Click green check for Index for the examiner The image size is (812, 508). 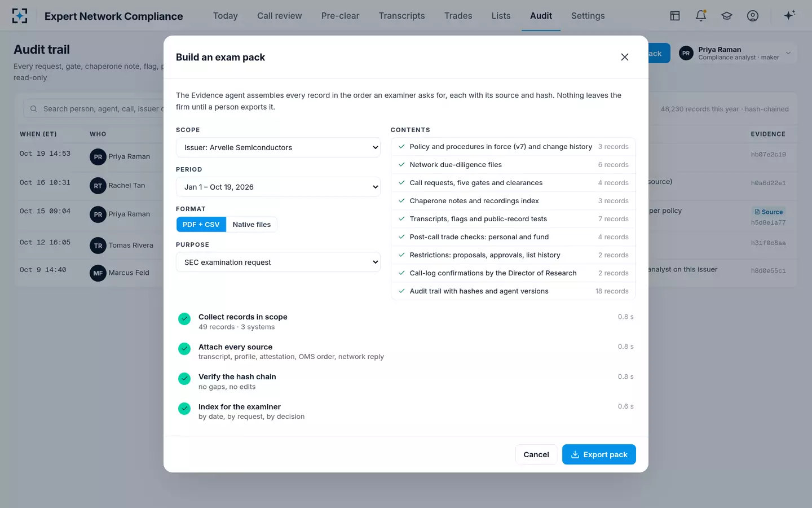(184, 409)
